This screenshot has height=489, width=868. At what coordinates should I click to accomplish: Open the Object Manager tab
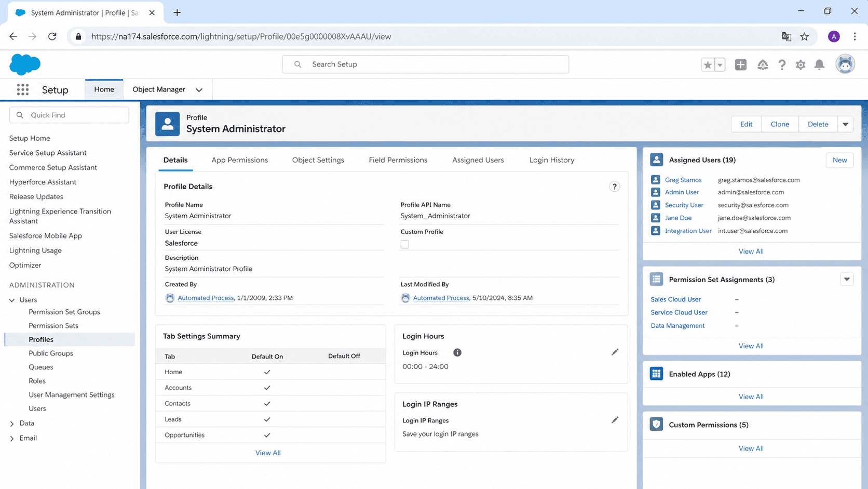click(159, 89)
